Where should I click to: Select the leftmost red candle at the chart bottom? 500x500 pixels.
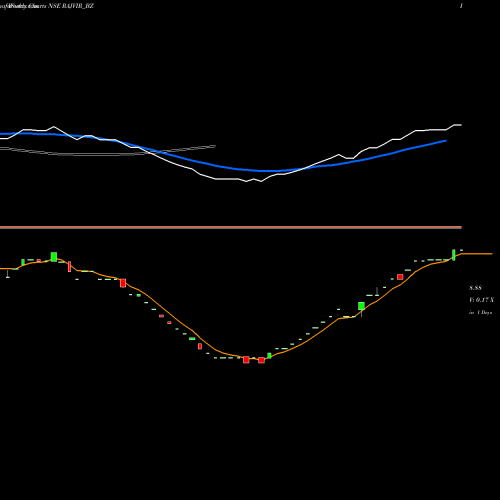[246, 360]
